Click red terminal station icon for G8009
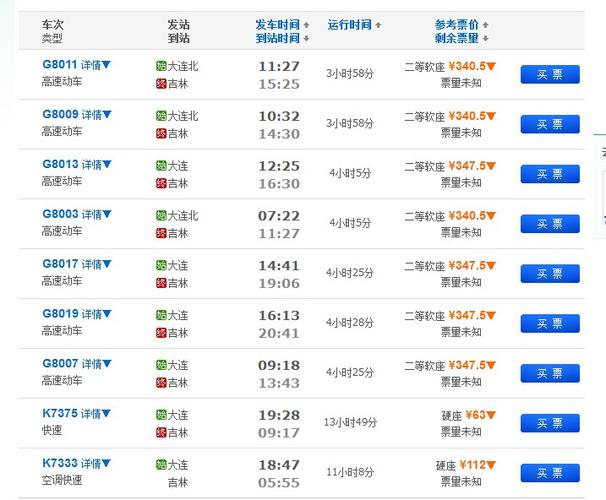The width and height of the screenshot is (606, 500). [161, 133]
